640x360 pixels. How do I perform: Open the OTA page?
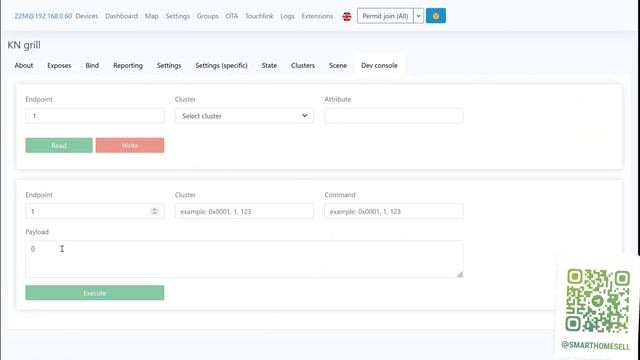(231, 16)
